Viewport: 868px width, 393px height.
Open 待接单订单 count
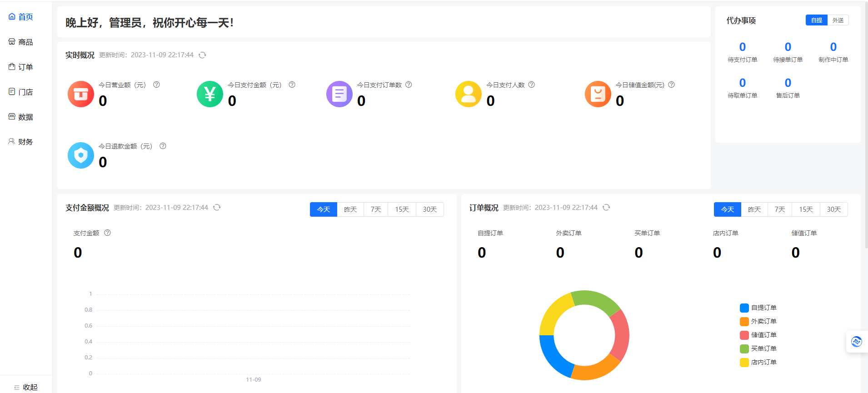(788, 47)
